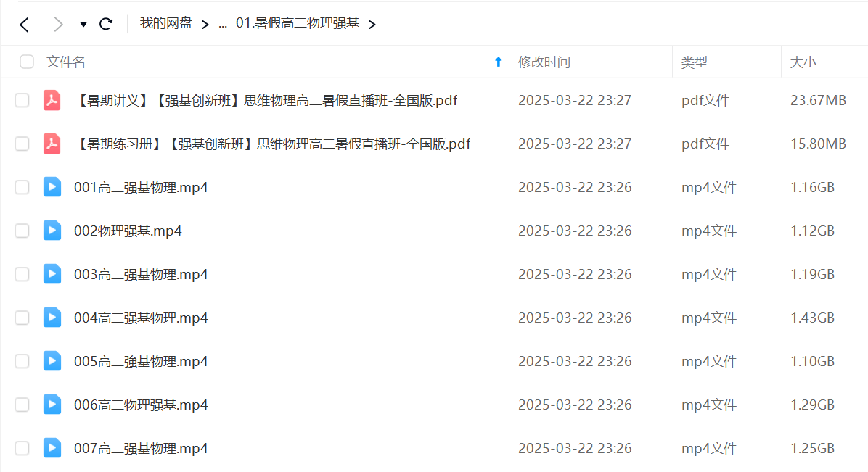Click video icon of 006高二物理强基.mp4
The image size is (868, 472).
(52, 405)
